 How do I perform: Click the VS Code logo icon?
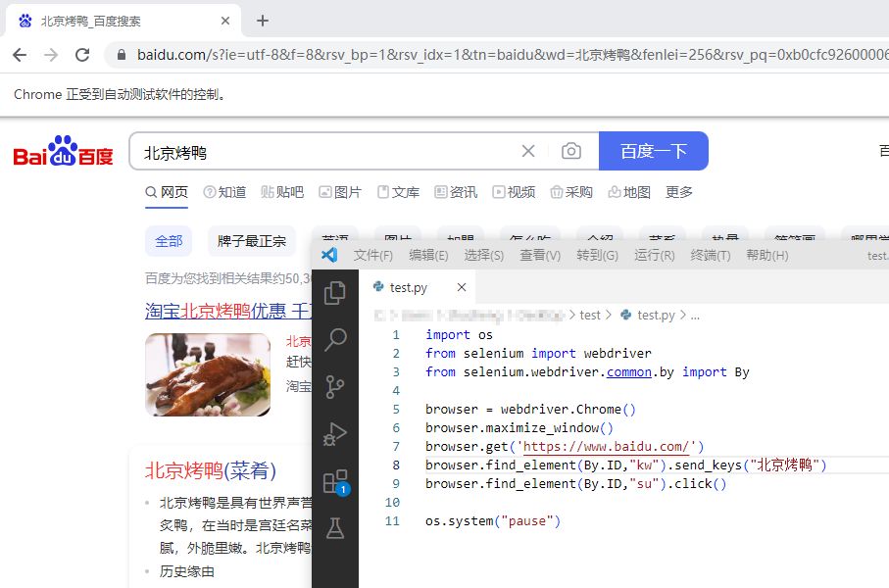(329, 255)
